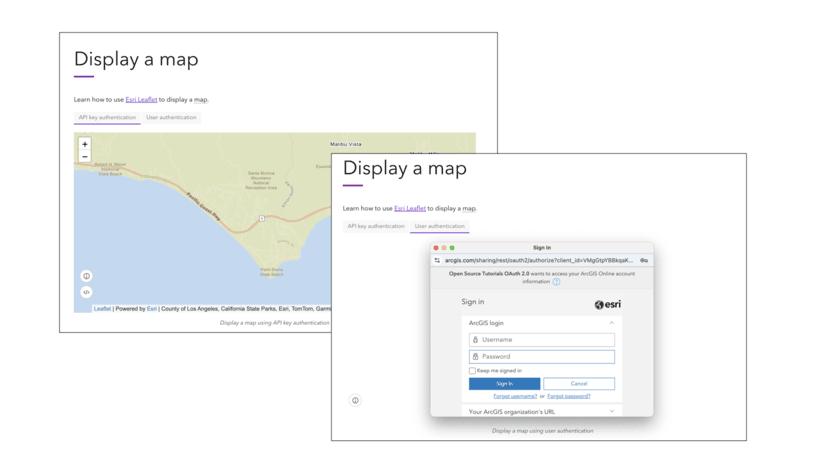This screenshot has height=465, width=826.
Task: Click the Santa Monica Mountains National Recreation Area label
Action: pyautogui.click(x=261, y=180)
